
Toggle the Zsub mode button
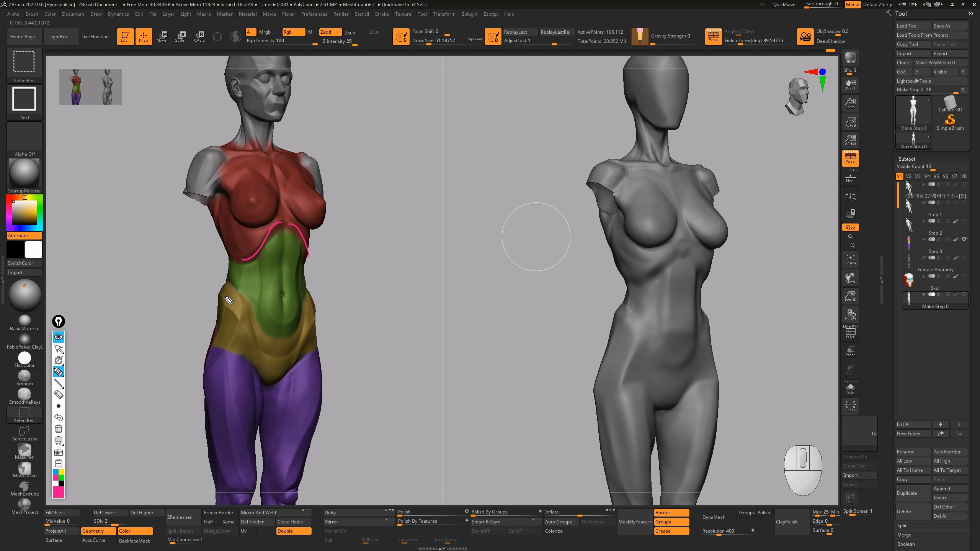350,33
